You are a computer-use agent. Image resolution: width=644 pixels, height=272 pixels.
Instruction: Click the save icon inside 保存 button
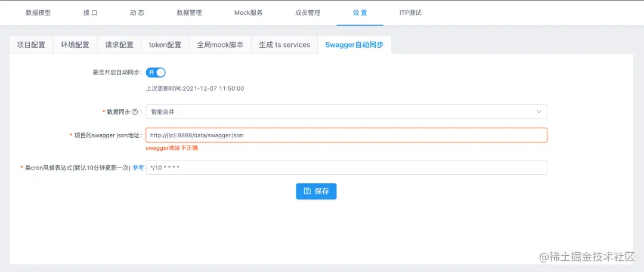[307, 191]
